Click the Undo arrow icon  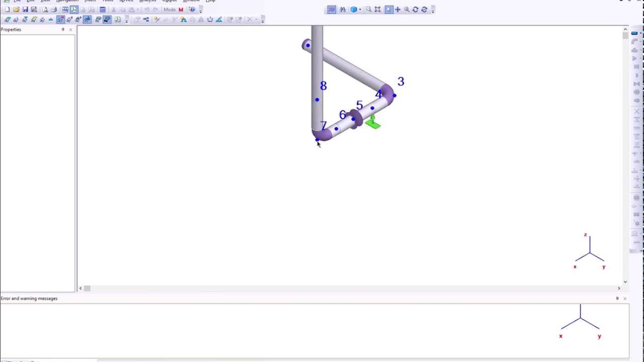point(147,10)
